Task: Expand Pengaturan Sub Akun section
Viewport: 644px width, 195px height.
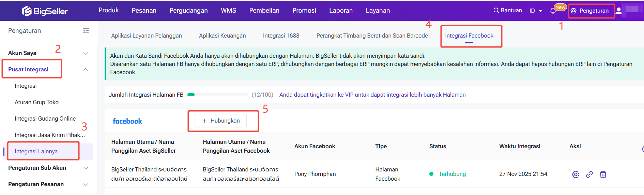Action: [x=86, y=168]
